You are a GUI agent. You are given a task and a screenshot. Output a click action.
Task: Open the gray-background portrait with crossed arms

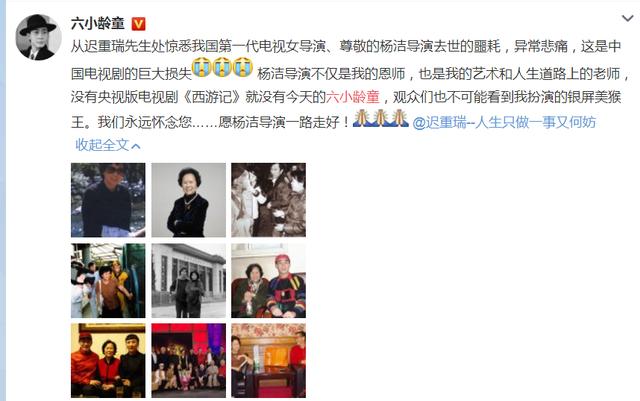pos(189,200)
